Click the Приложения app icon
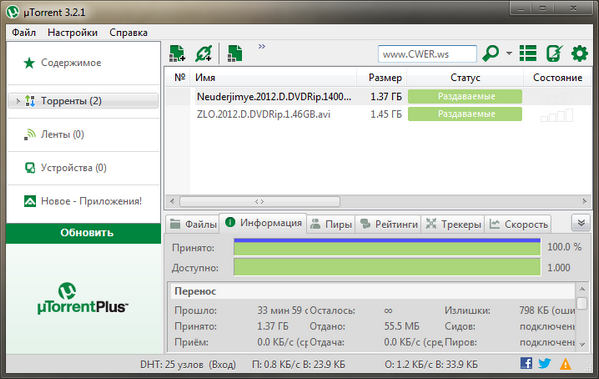 click(30, 201)
